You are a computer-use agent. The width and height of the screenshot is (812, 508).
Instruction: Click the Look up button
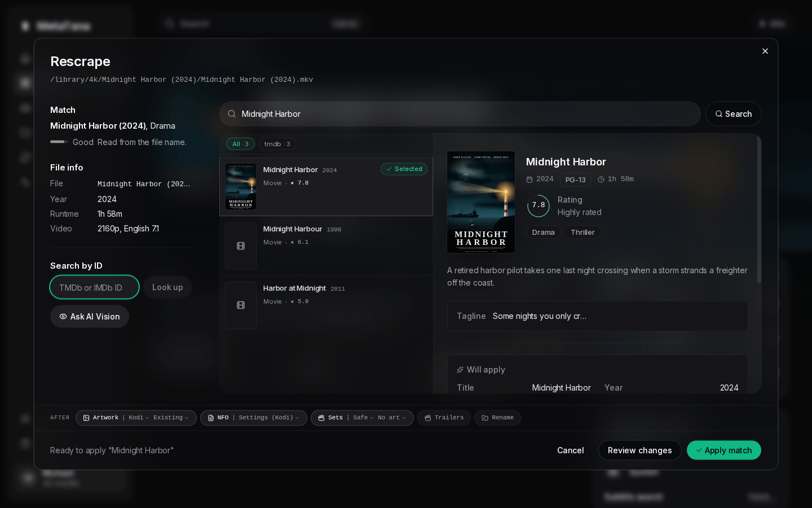click(x=167, y=287)
